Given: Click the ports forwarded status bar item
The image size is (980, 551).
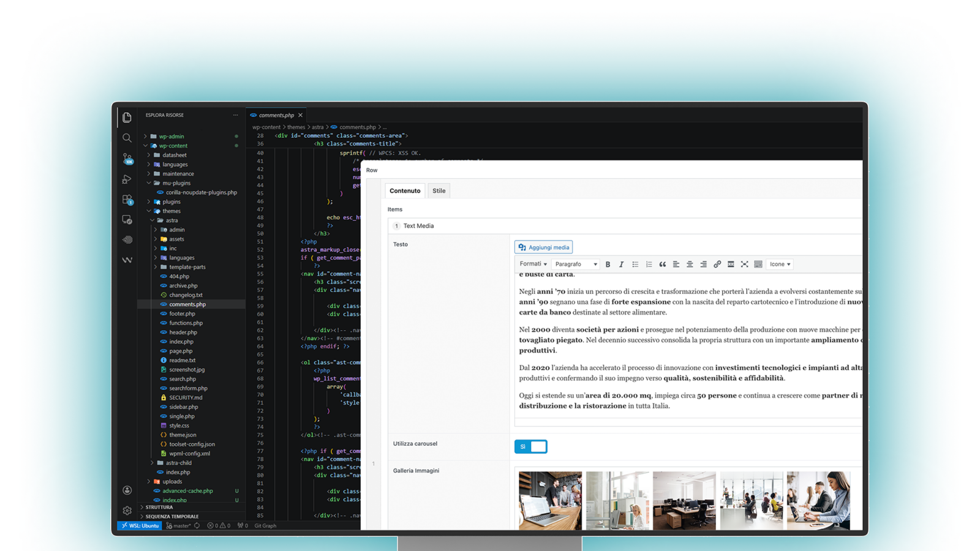Looking at the screenshot, I should click(x=243, y=526).
